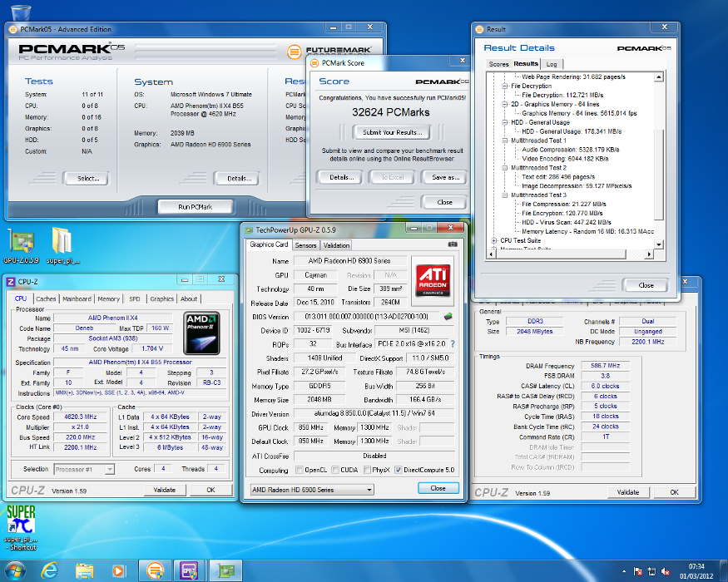This screenshot has width=728, height=582.
Task: Toggle the OpenCL checkbox in GPU-Z
Action: pyautogui.click(x=300, y=470)
